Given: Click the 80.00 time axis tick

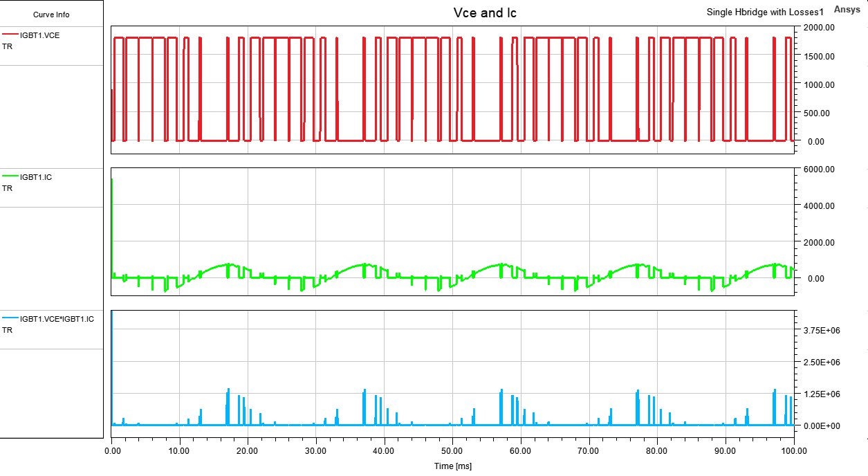Looking at the screenshot, I should coord(657,450).
